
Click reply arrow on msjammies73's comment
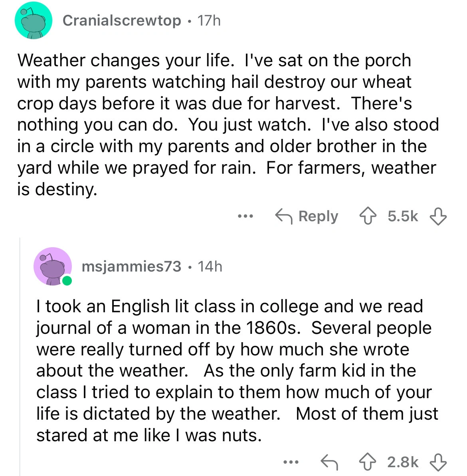pos(330,462)
